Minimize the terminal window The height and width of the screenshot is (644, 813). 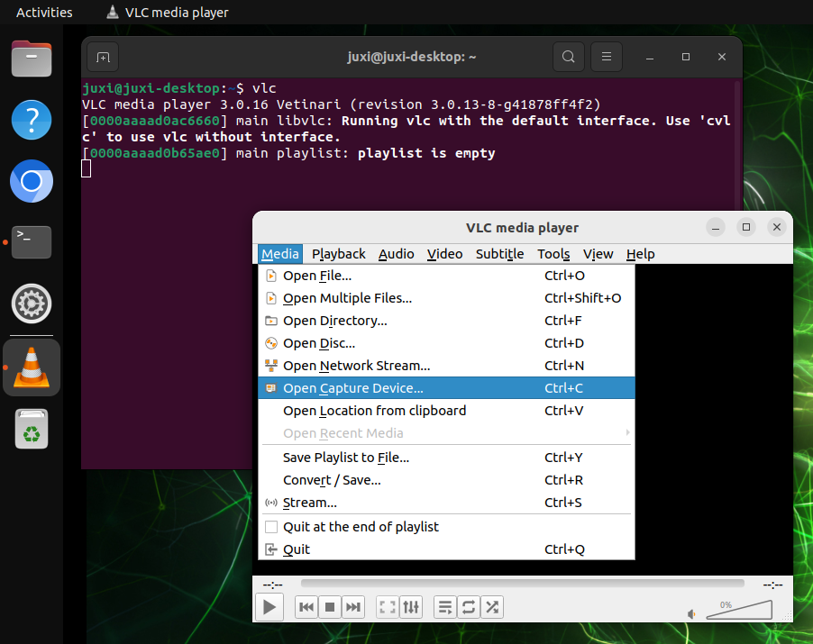pyautogui.click(x=650, y=57)
